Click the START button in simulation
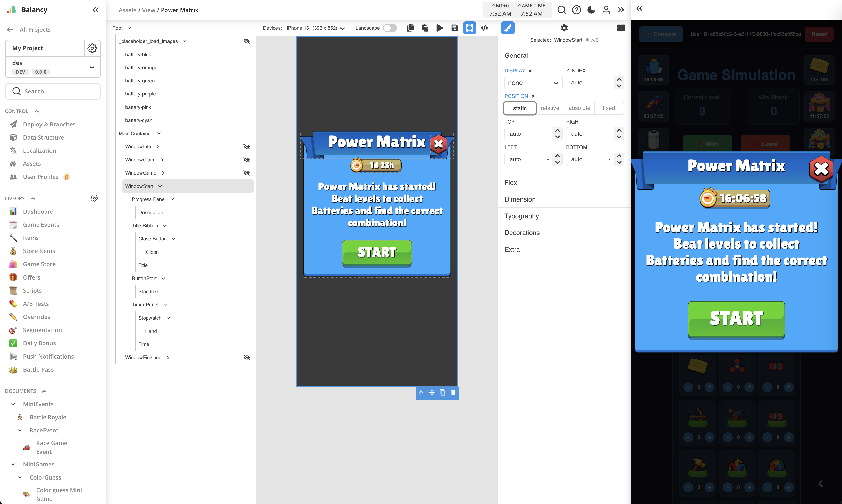The width and height of the screenshot is (842, 504). [x=736, y=319]
